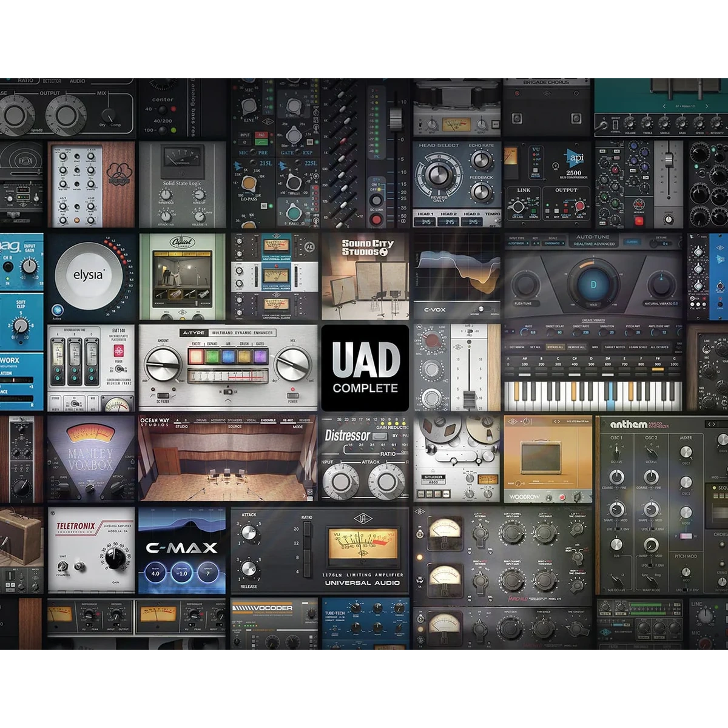
Task: Switch to the Ocean Way Vocal tab
Action: [x=251, y=420]
